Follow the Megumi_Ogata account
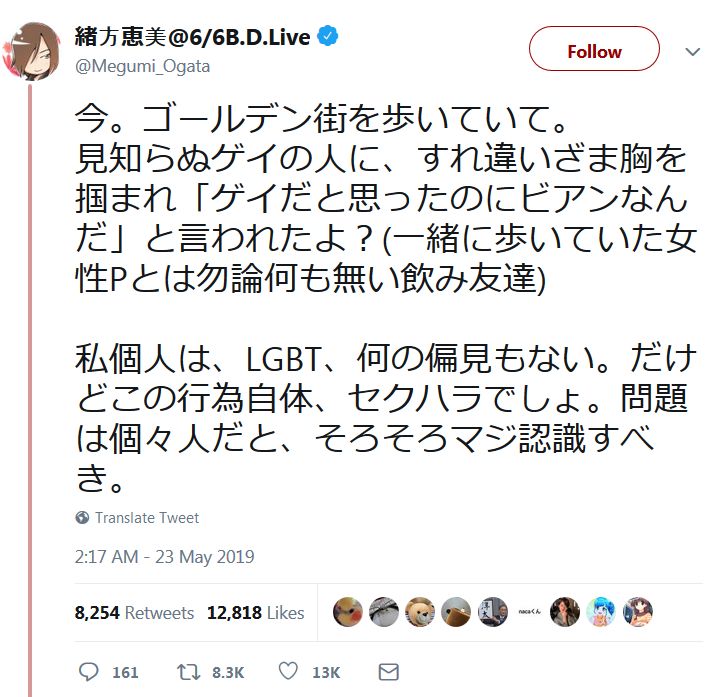Viewport: 710px width, 697px height. point(594,51)
